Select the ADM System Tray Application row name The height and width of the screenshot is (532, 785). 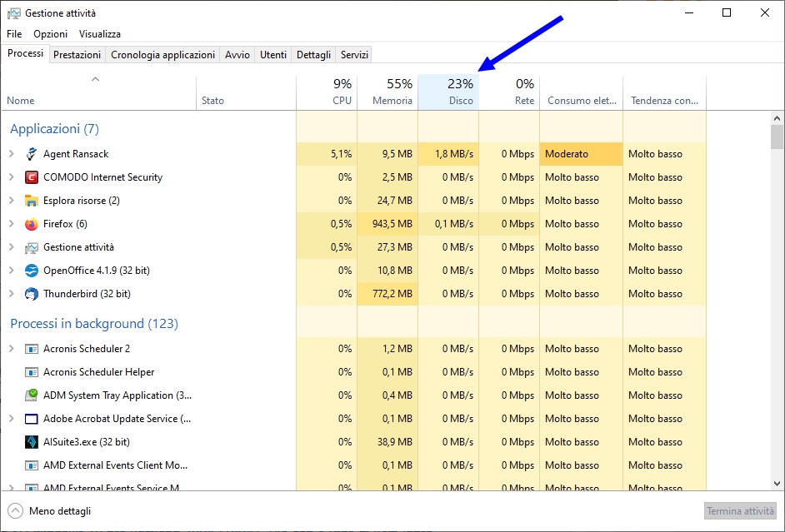coord(117,395)
